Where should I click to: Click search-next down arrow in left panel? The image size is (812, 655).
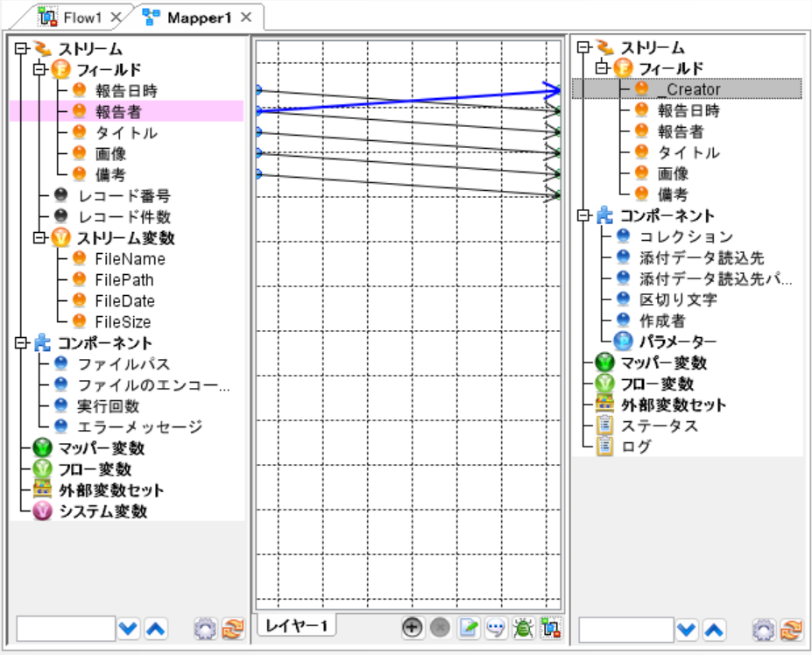pyautogui.click(x=129, y=629)
